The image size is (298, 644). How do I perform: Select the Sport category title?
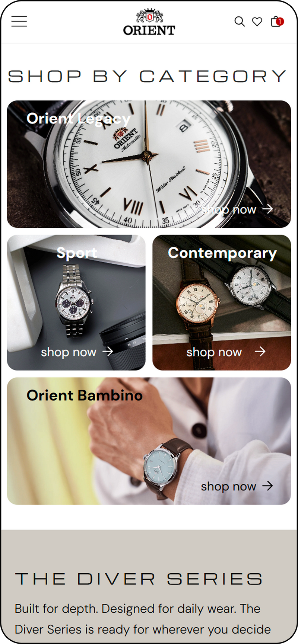pyautogui.click(x=77, y=253)
